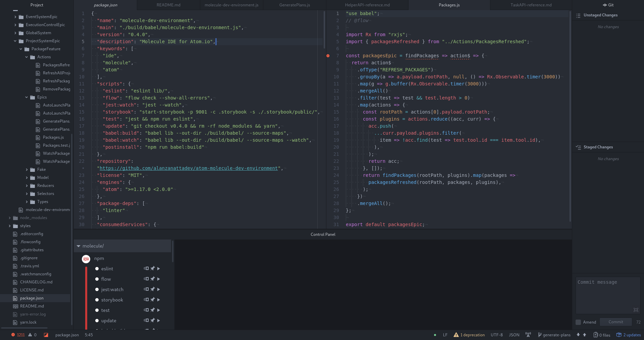Viewport: 644px width, 340px height.
Task: Switch to the TaskAPI-reference.md tab
Action: 531,5
